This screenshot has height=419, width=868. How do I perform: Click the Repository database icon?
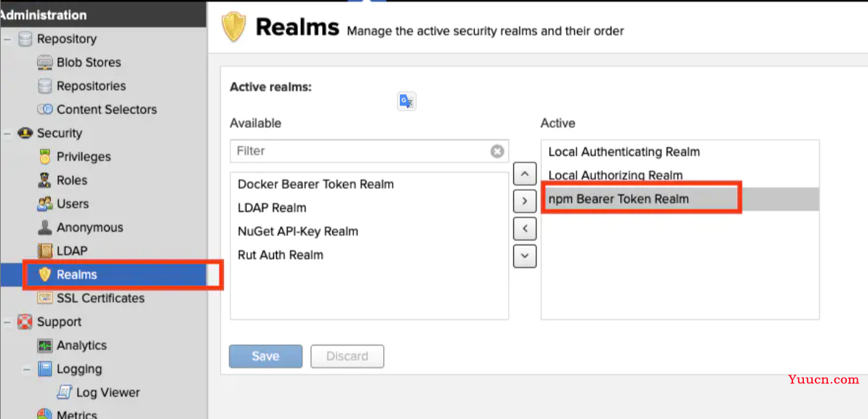[25, 39]
